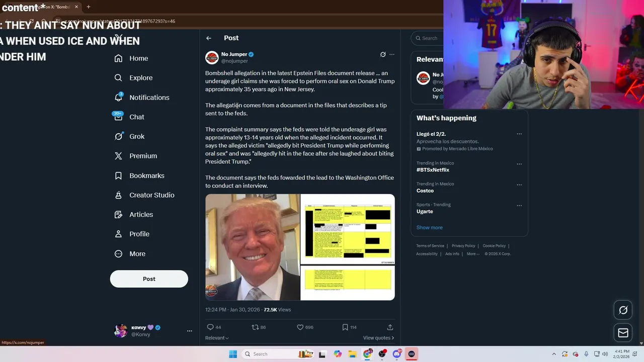Open Notifications bell in sidebar
The image size is (644, 362).
coord(141,98)
